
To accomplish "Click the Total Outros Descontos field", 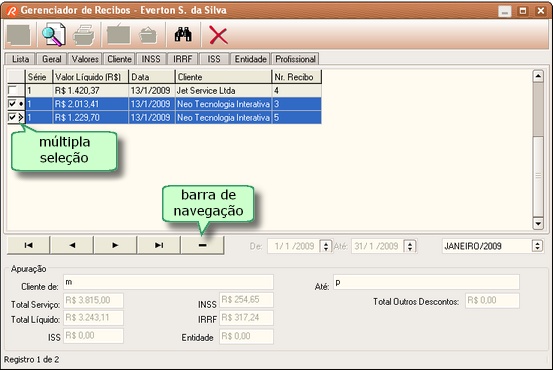I will tap(492, 301).
